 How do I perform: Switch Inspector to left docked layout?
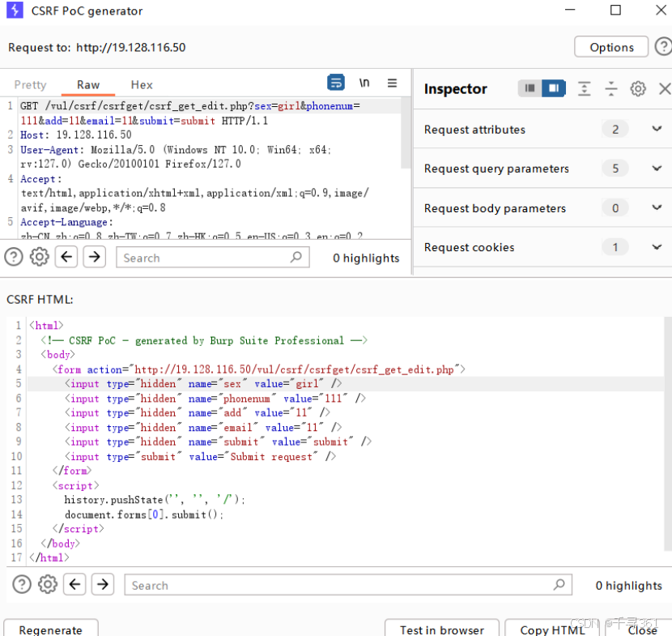(530, 88)
